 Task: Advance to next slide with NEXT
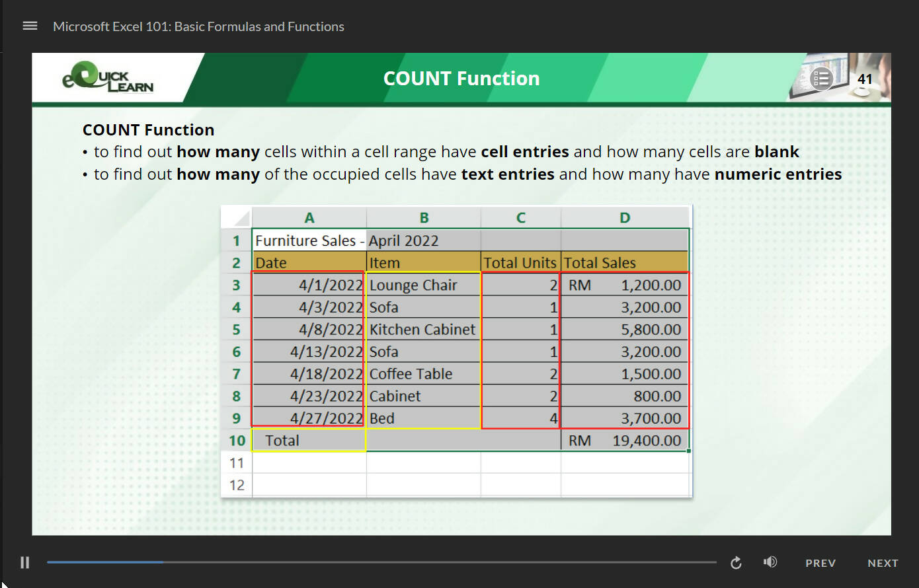point(883,563)
